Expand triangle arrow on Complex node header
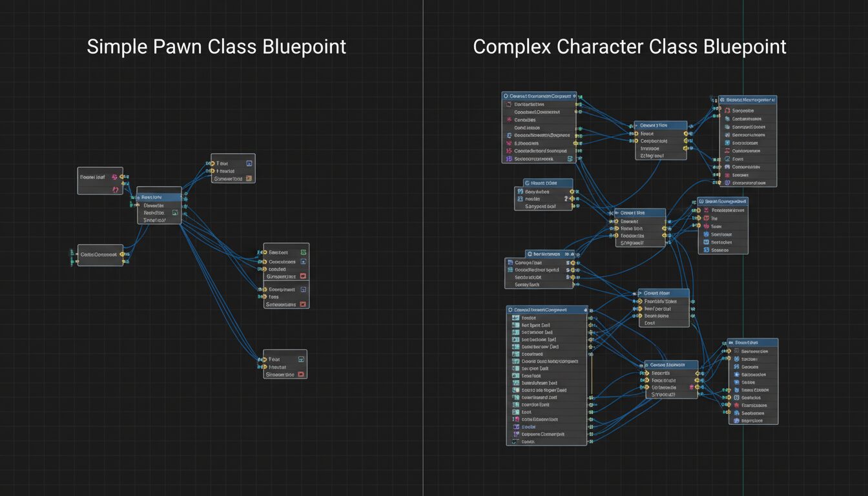This screenshot has height=496, width=868. tap(641, 293)
